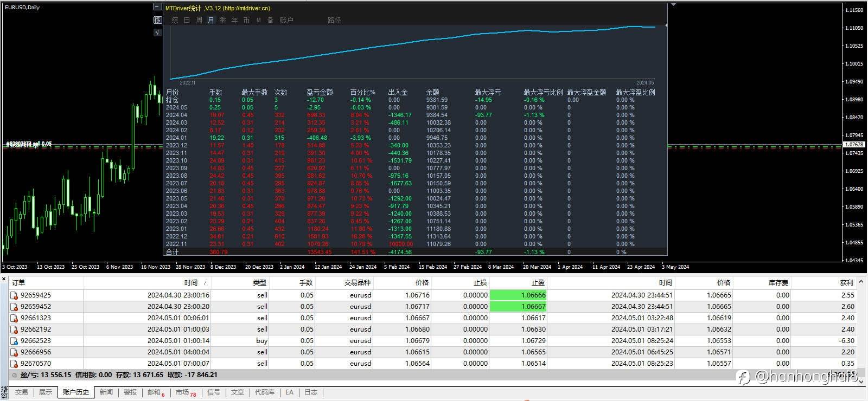Toggle the √ checkbox left of statistics panel
The width and height of the screenshot is (868, 401).
point(157,33)
